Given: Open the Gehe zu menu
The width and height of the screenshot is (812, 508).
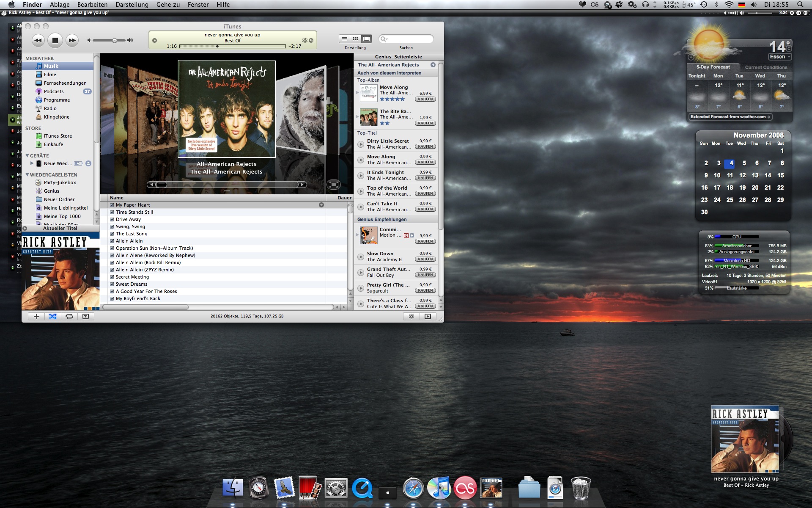Looking at the screenshot, I should (168, 5).
